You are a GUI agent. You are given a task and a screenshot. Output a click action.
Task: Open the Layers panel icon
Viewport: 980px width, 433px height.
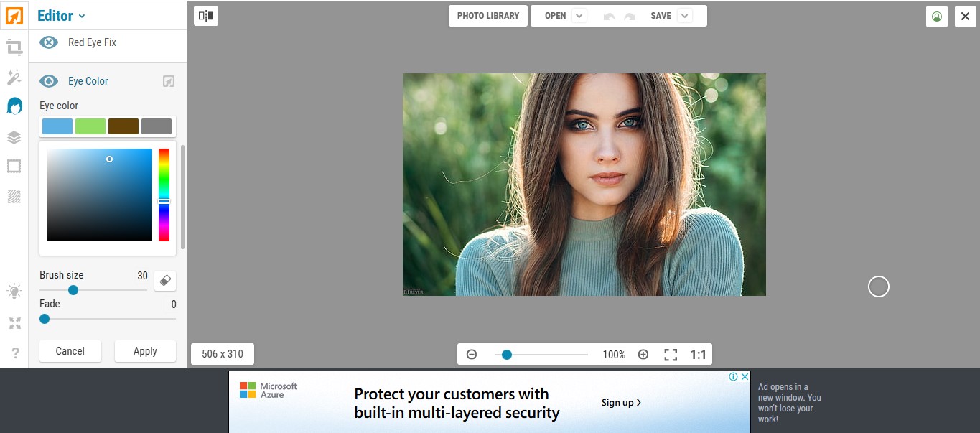tap(14, 136)
